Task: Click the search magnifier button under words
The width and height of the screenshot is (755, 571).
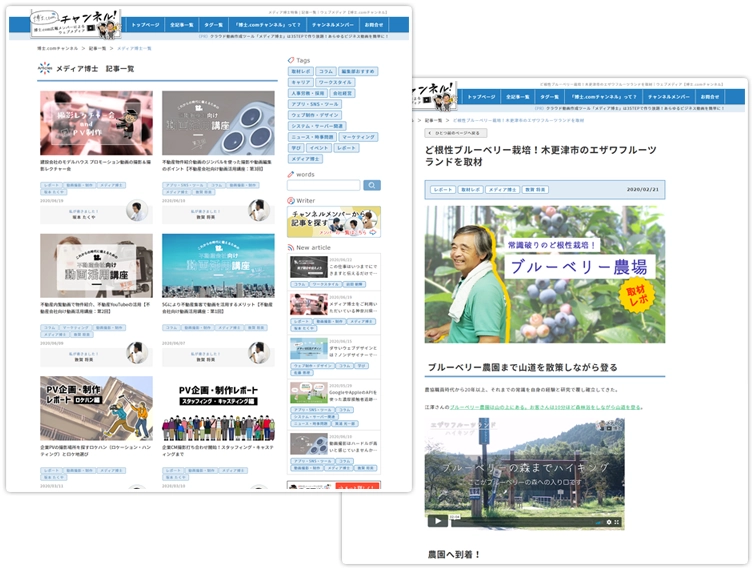Action: (372, 185)
